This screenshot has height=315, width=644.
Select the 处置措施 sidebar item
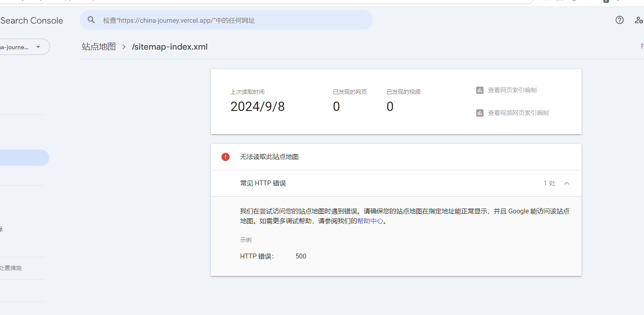point(11,268)
